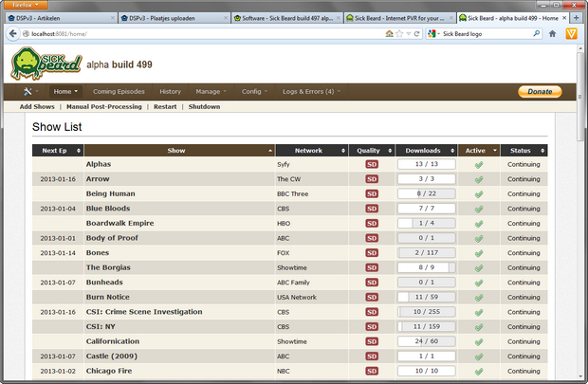Viewport: 588px width, 384px height.
Task: Sort table by Downloads column
Action: 427,151
